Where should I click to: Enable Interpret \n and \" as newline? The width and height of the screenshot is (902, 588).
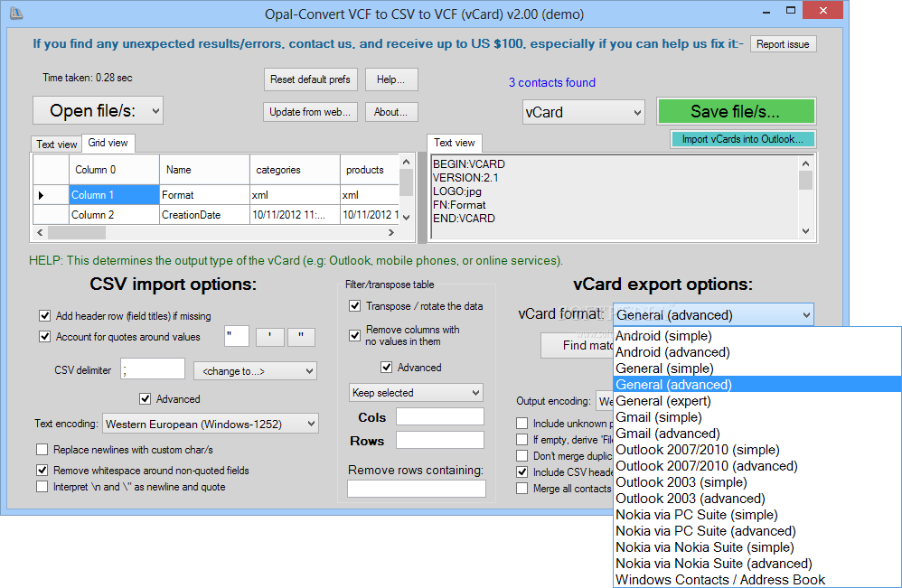click(42, 486)
